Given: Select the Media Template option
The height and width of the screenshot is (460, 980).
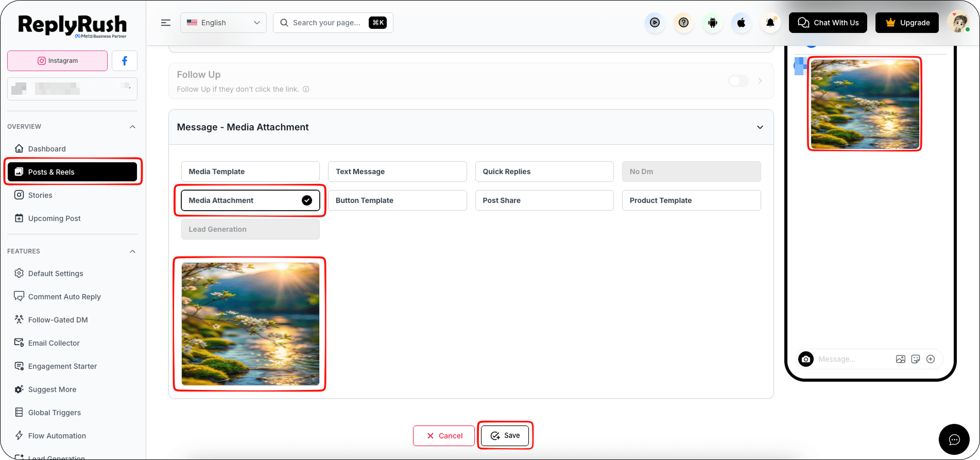Looking at the screenshot, I should coord(250,172).
